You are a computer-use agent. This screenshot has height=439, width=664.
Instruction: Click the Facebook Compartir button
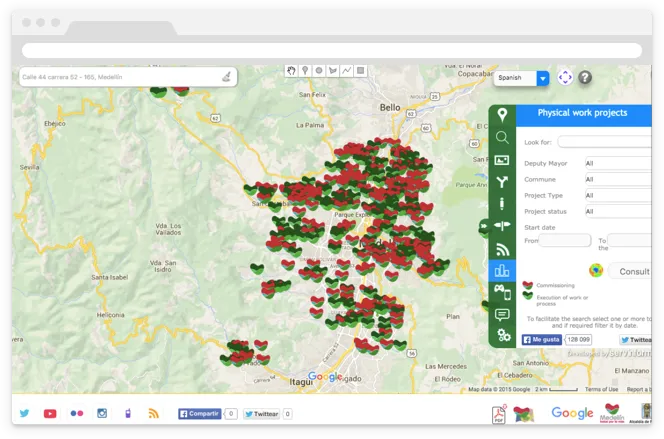click(199, 413)
